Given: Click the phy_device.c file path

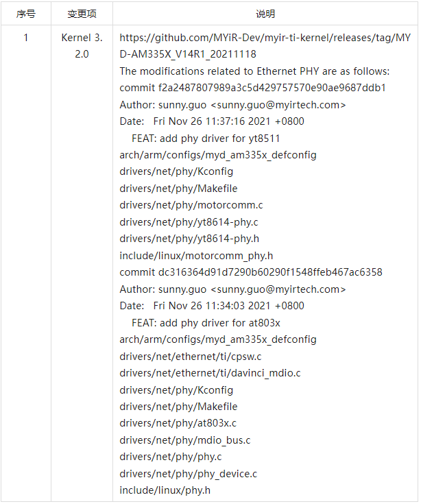Looking at the screenshot, I should pos(189,474).
